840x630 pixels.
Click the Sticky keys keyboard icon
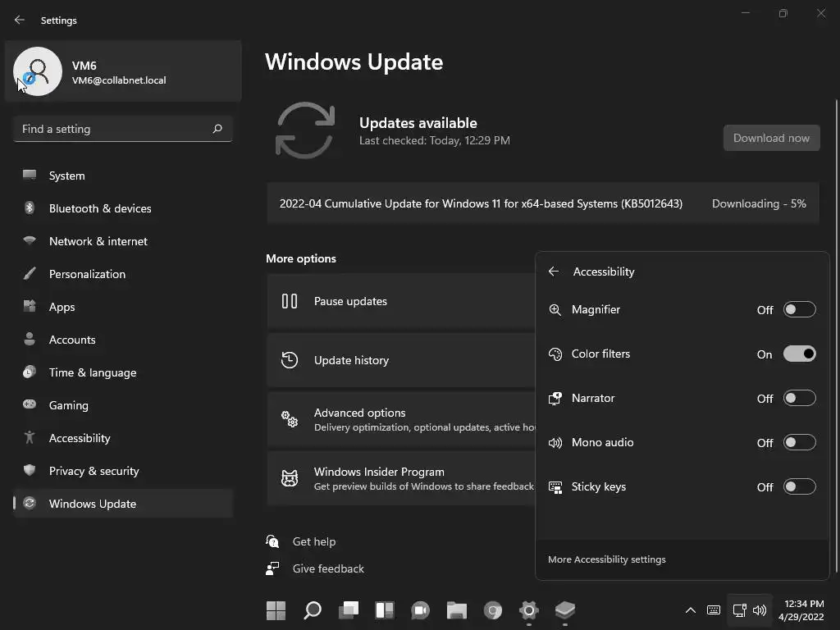point(555,487)
